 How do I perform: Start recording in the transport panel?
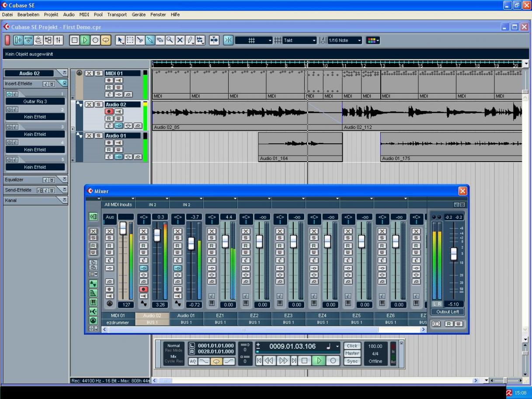[x=333, y=361]
